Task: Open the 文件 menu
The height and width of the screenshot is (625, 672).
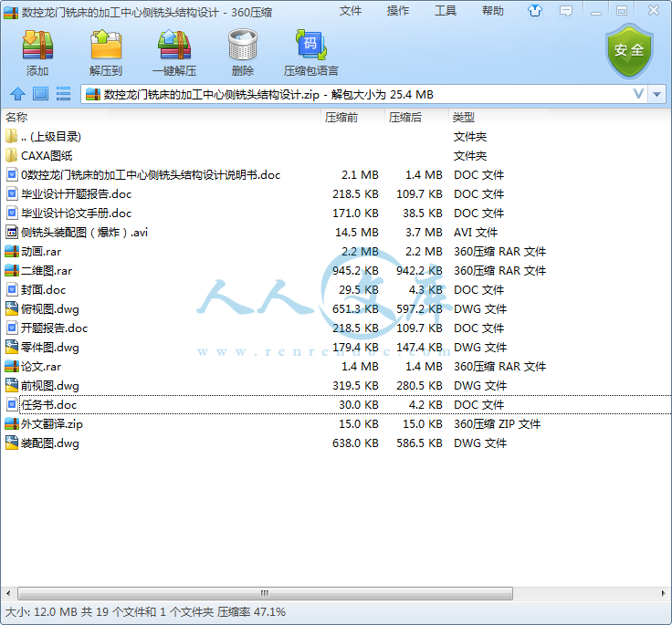Action: pyautogui.click(x=350, y=11)
